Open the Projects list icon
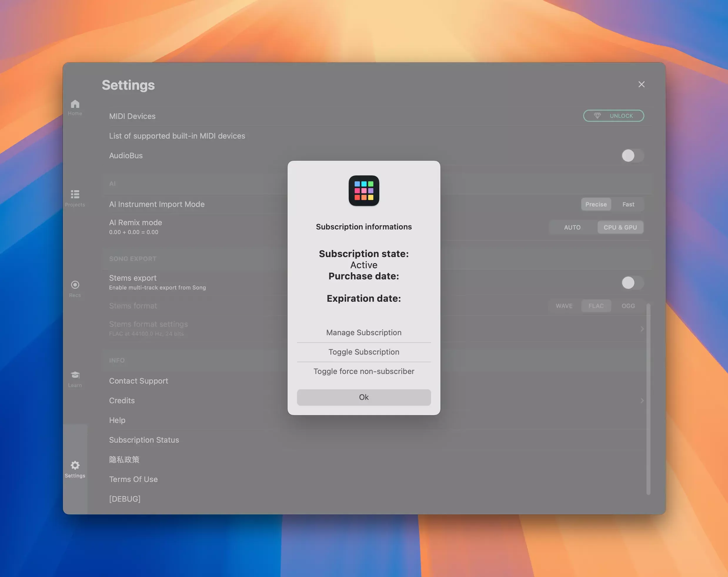The height and width of the screenshot is (577, 728). pos(75,194)
